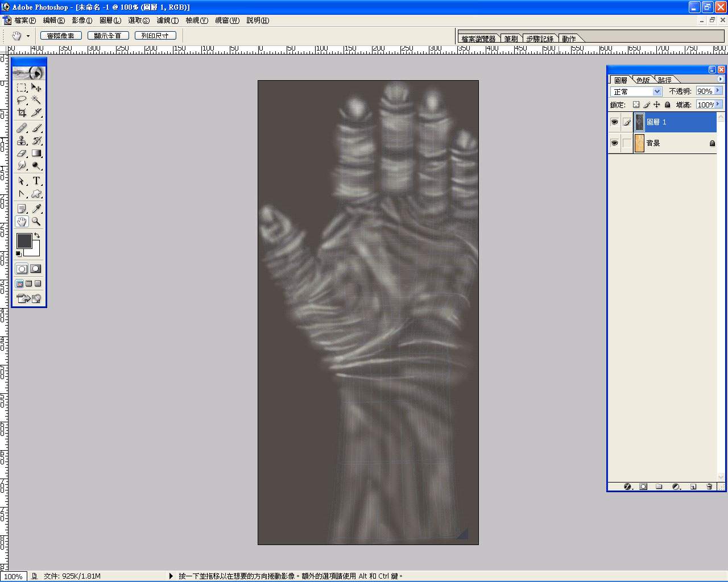Switch to the 色版 tab
Screen dimensions: 728x582
(643, 80)
